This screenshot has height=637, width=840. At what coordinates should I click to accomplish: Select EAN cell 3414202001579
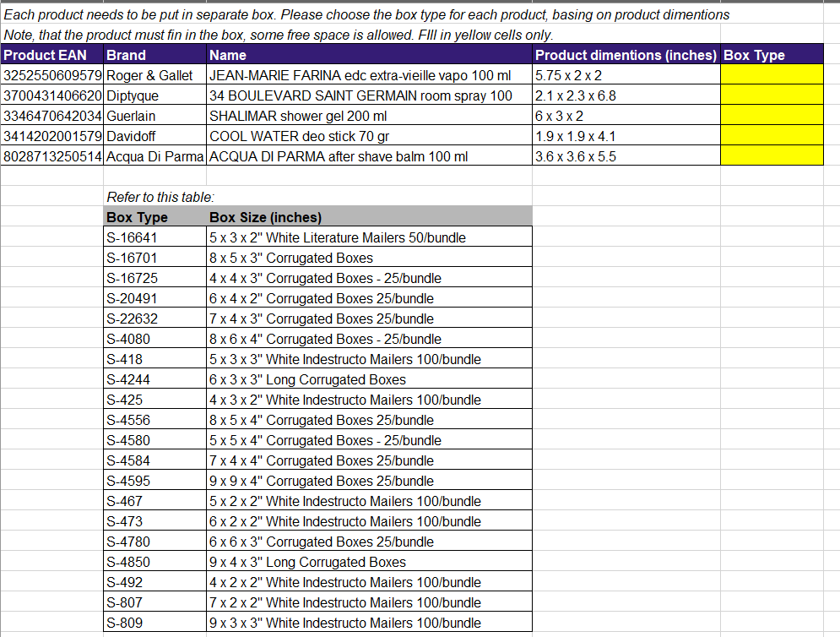52,136
